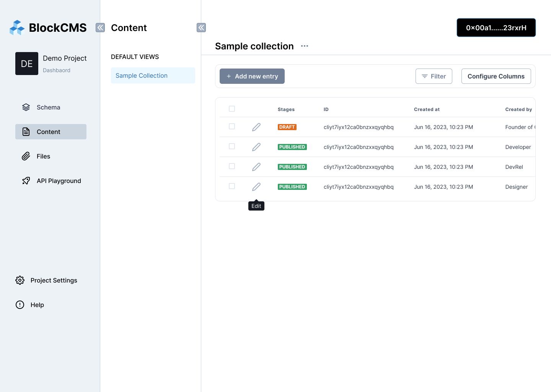Open the DE project avatar
Image resolution: width=551 pixels, height=392 pixels.
(x=27, y=64)
